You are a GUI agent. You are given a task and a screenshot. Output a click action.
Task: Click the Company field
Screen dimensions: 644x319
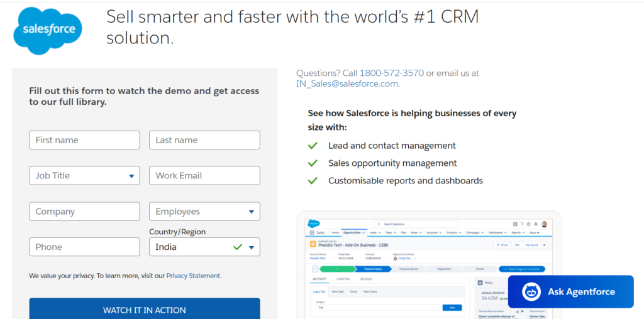click(85, 212)
